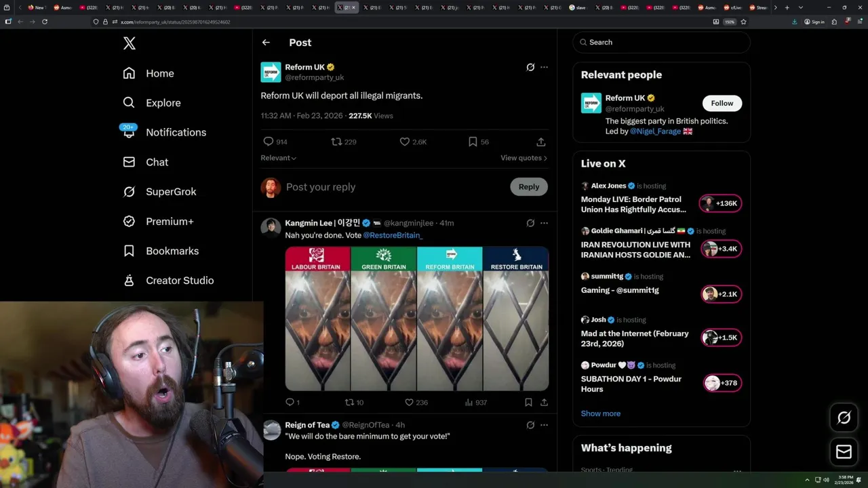Reply to Kangmin Lee's post showing 1
Image resolution: width=868 pixels, height=488 pixels.
click(292, 402)
